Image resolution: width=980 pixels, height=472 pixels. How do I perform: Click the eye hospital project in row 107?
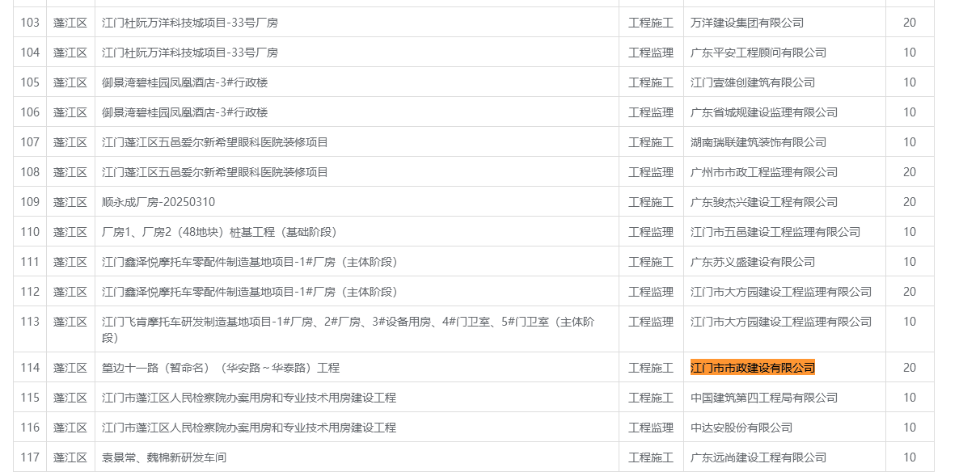pyautogui.click(x=215, y=142)
